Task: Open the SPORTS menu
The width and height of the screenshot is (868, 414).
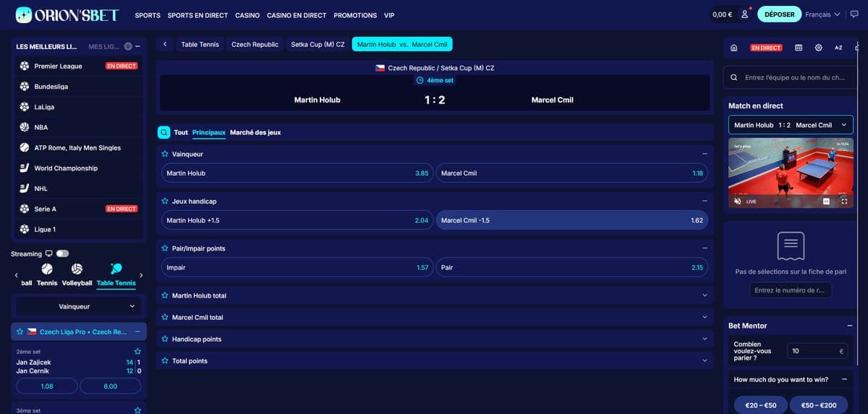Action: [148, 15]
